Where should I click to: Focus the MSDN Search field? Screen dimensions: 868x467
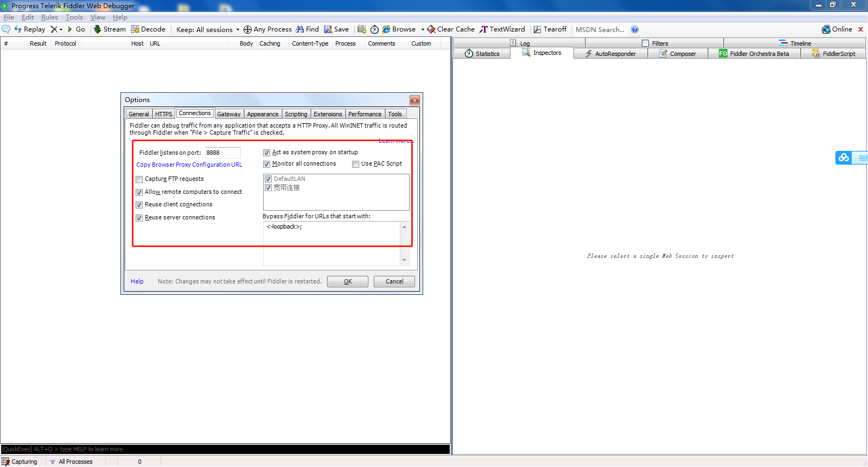click(600, 29)
